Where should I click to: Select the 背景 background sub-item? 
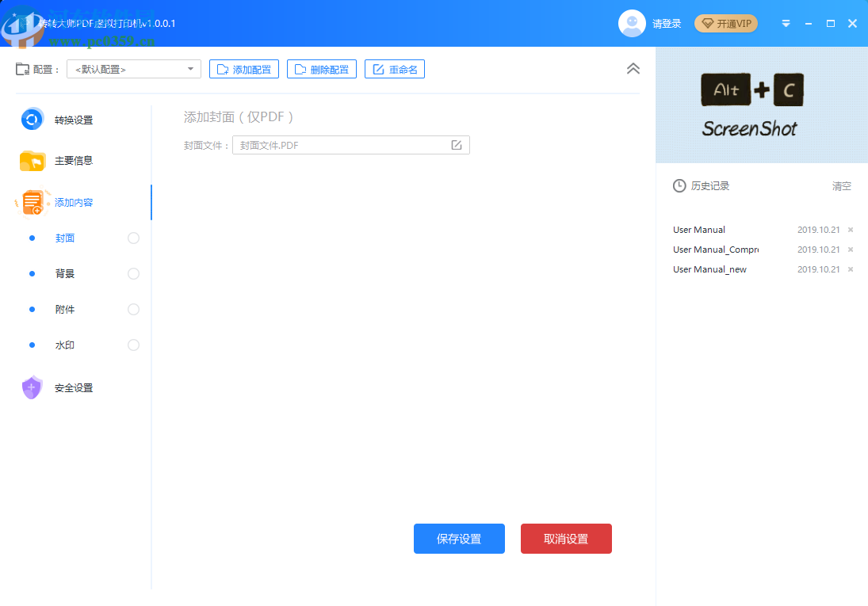tap(65, 273)
